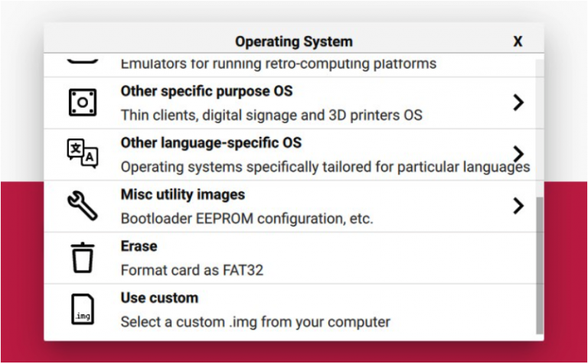Screen dimensions: 588x364
Task: Click the partially visible emulators icon at top
Action: [x=82, y=62]
